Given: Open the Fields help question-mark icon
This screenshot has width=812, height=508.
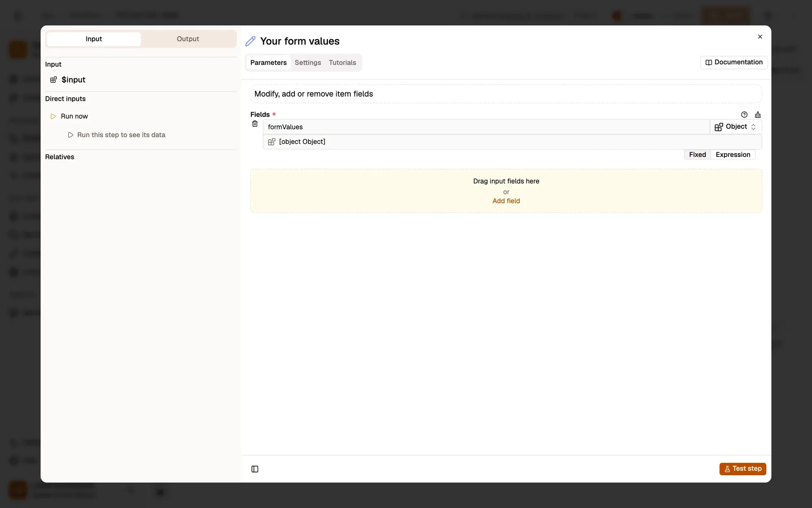Looking at the screenshot, I should [x=744, y=115].
